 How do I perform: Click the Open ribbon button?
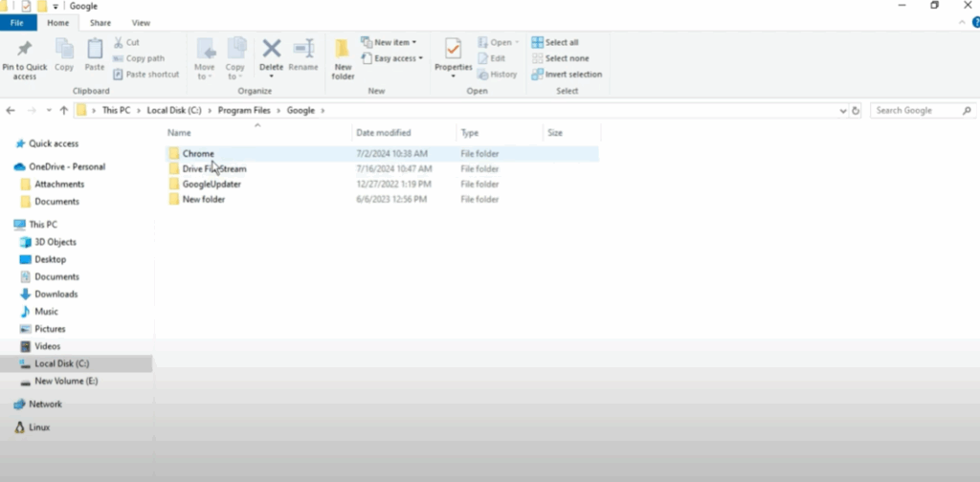click(x=498, y=42)
